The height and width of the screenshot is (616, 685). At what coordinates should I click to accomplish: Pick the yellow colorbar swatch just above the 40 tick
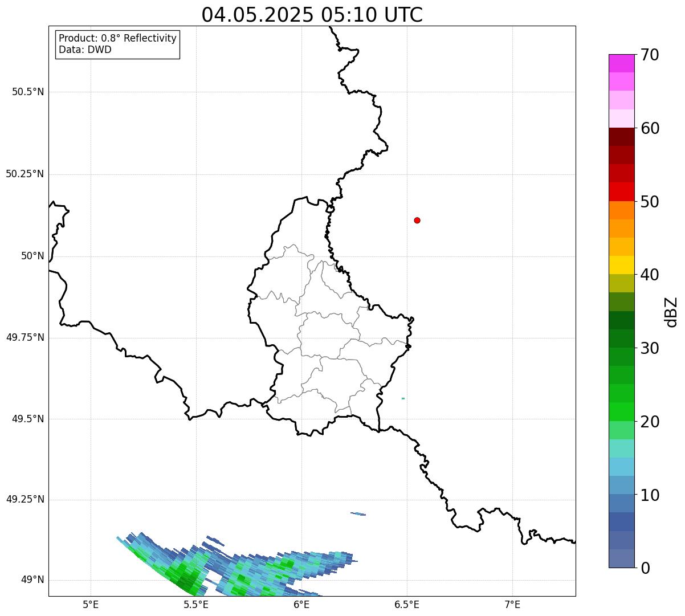(621, 265)
